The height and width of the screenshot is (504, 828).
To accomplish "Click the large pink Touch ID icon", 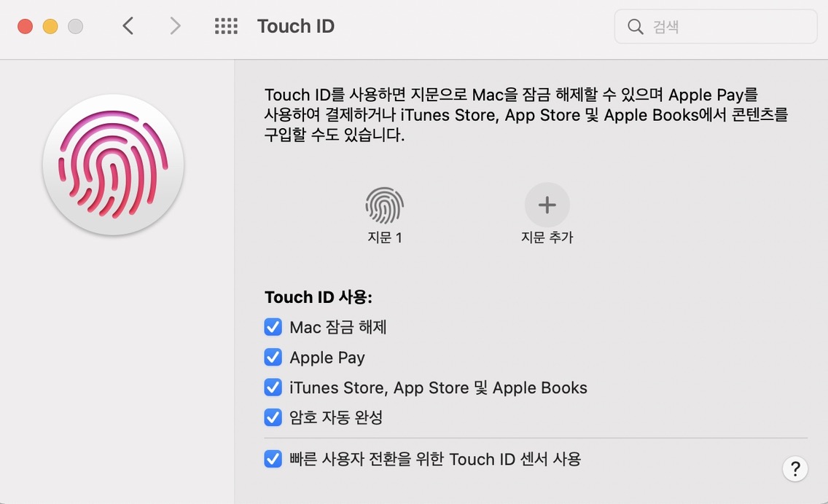I will 113,165.
